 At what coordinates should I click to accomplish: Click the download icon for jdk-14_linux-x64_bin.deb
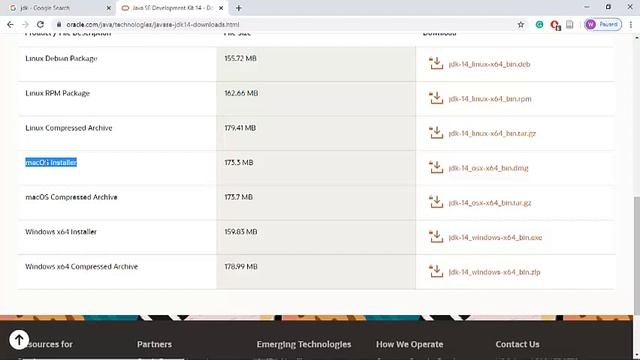(436, 63)
